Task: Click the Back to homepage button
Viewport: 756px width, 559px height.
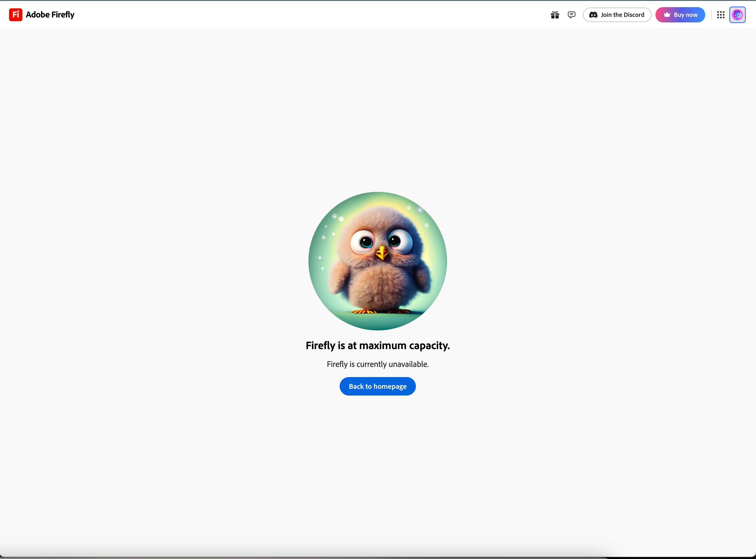Action: click(378, 387)
